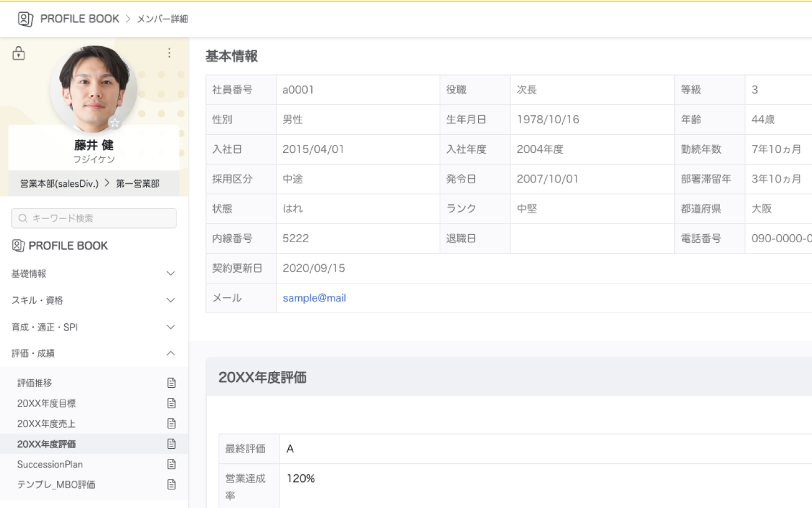Expand the 基礎情報 section
Image resolution: width=812 pixels, height=508 pixels.
click(x=170, y=274)
